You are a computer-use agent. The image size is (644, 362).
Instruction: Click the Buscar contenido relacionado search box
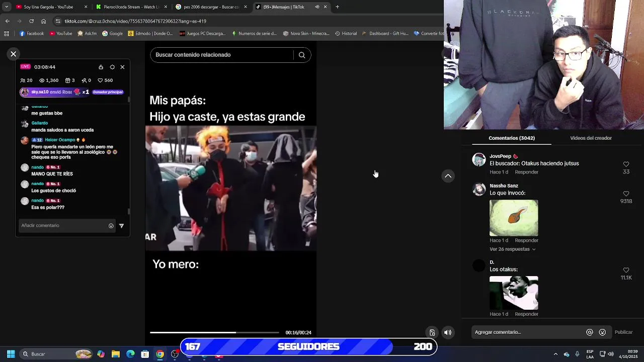pyautogui.click(x=221, y=55)
